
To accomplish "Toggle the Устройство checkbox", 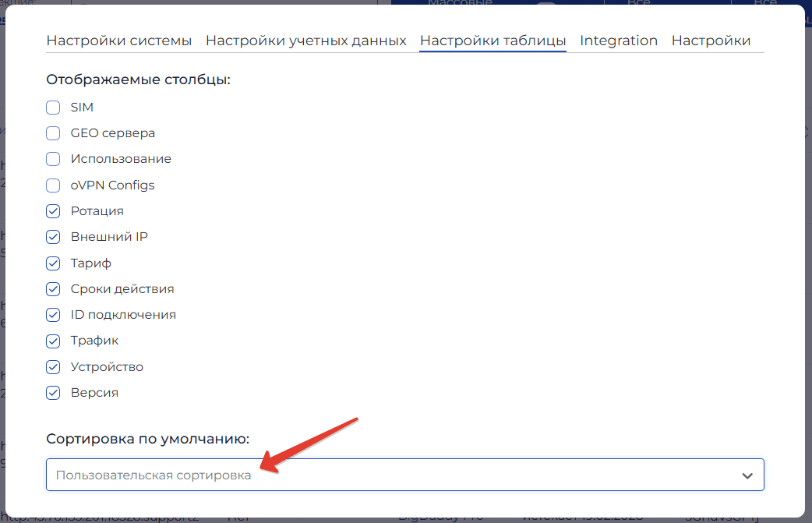I will (x=53, y=366).
